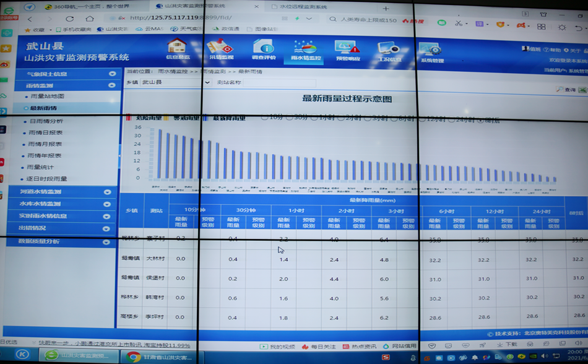Open the 工况信息 camera icon module

coord(389,51)
